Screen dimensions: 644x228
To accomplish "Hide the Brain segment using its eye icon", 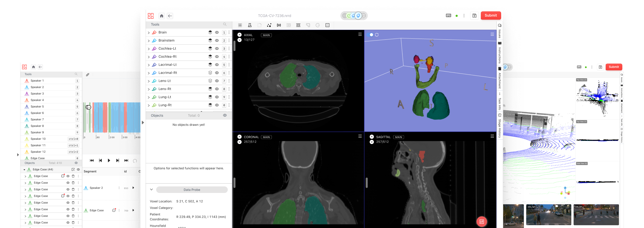I will point(217,32).
